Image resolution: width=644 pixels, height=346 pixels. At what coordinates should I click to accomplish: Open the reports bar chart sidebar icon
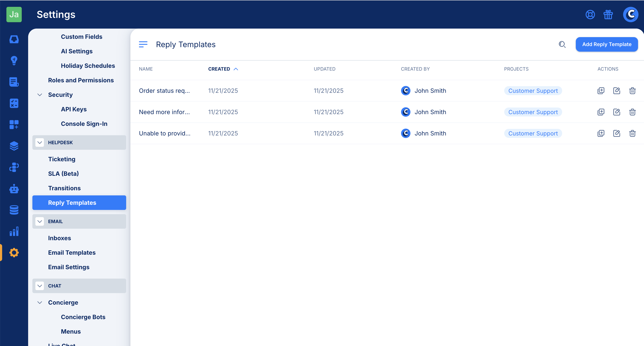(14, 231)
